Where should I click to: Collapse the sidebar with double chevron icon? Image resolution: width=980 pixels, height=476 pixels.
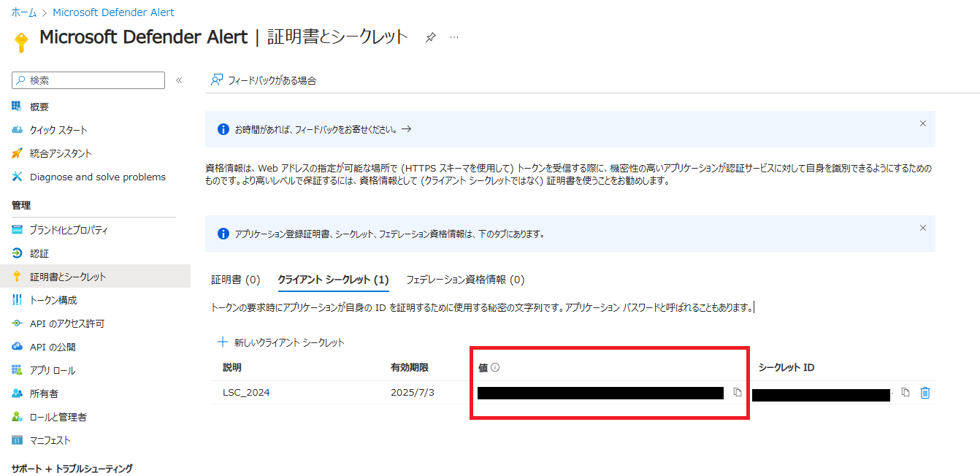click(x=179, y=80)
